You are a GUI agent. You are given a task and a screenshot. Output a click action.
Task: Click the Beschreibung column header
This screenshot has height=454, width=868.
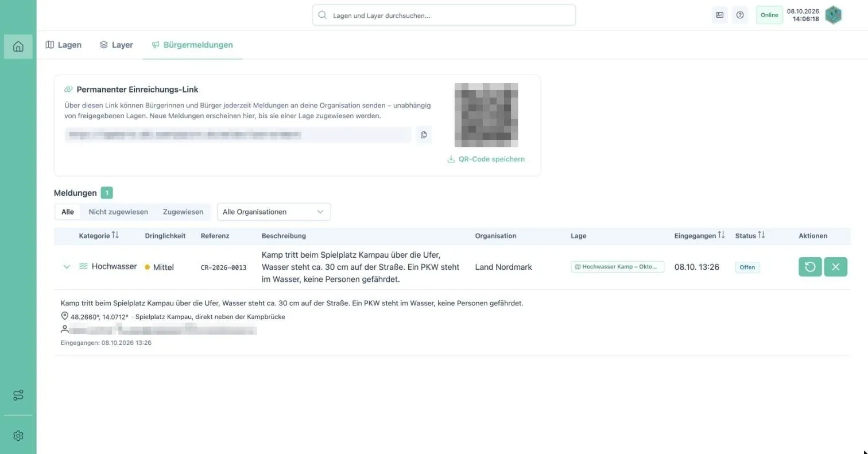(284, 235)
